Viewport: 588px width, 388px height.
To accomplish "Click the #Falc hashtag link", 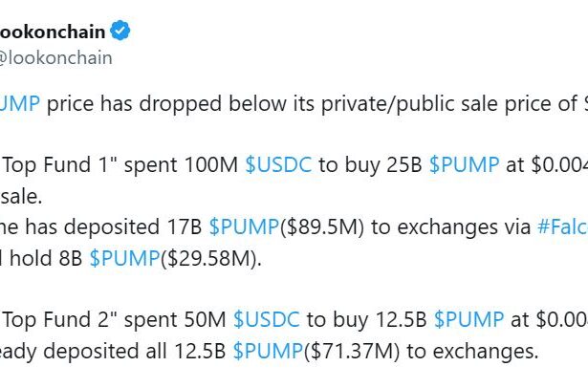I will click(560, 226).
